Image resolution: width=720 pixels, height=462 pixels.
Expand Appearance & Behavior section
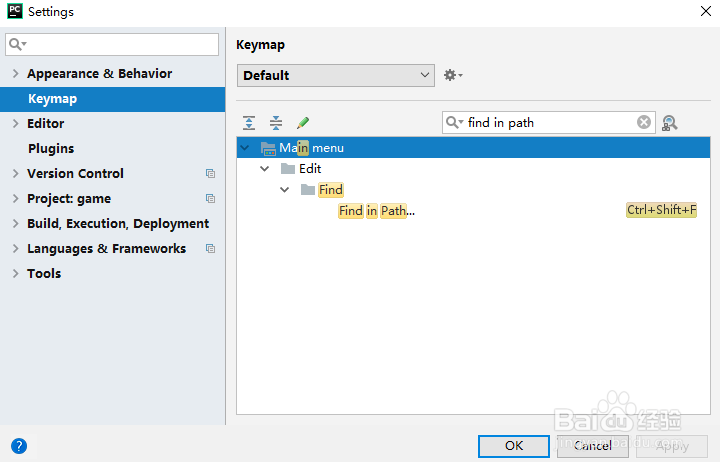[x=16, y=73]
